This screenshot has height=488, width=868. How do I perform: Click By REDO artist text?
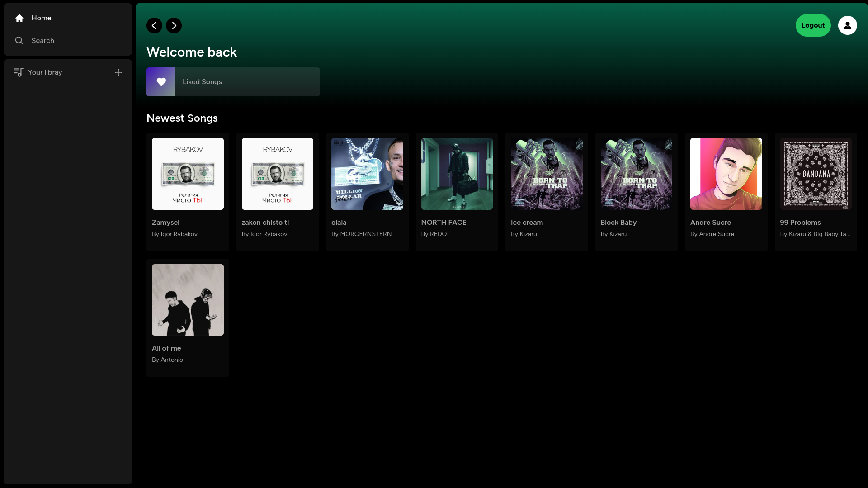pyautogui.click(x=434, y=234)
